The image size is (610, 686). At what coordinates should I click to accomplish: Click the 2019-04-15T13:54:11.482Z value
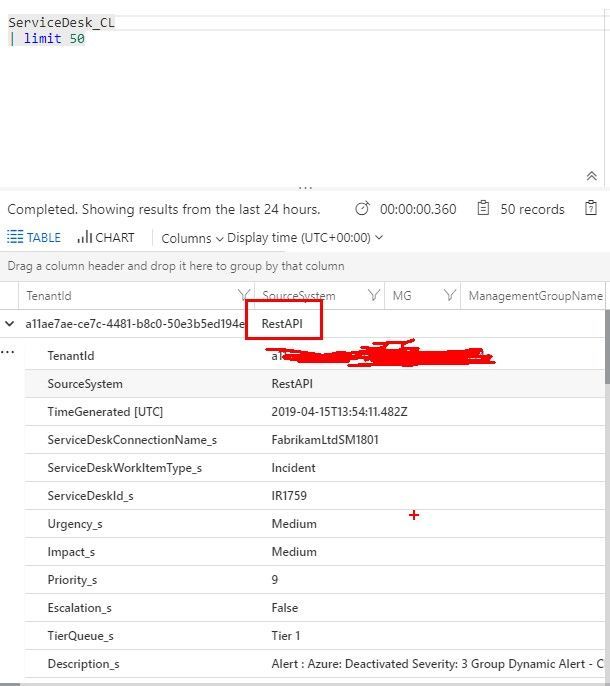point(339,412)
